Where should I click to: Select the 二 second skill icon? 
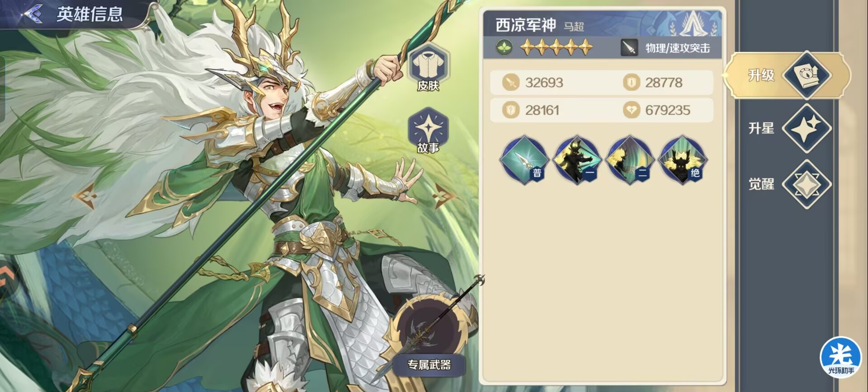[629, 160]
